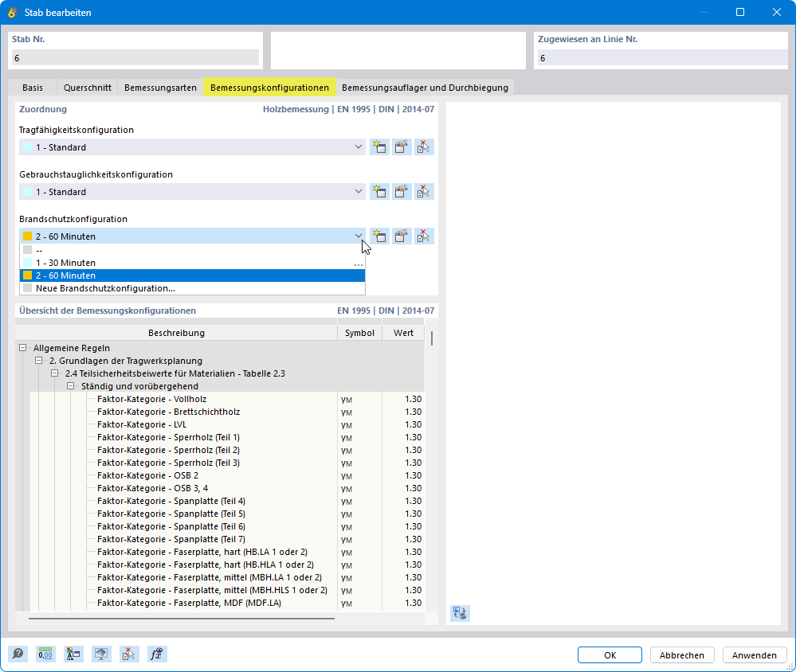This screenshot has height=672, width=796.
Task: Select Faktor-Kategorie - Spanplatte (Teil 7) row
Action: (227, 539)
